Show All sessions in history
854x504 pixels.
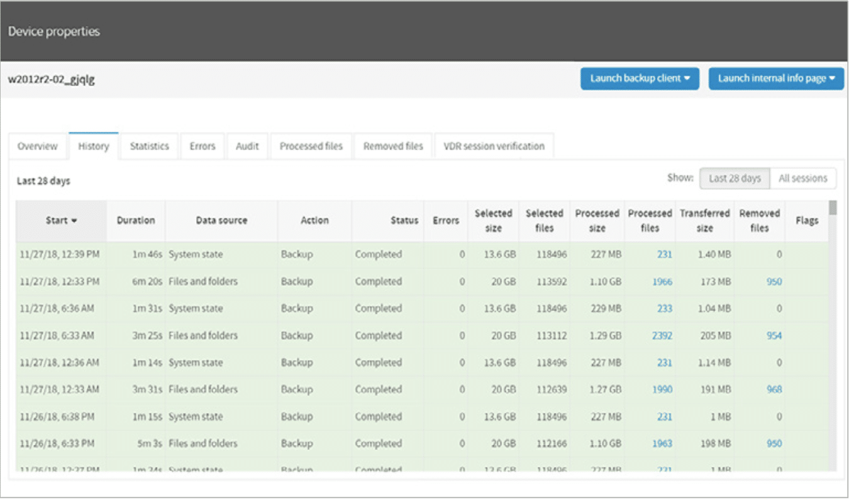tap(802, 178)
